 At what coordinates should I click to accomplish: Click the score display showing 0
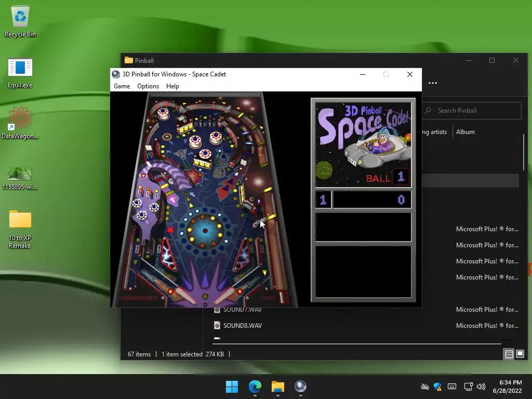click(372, 200)
